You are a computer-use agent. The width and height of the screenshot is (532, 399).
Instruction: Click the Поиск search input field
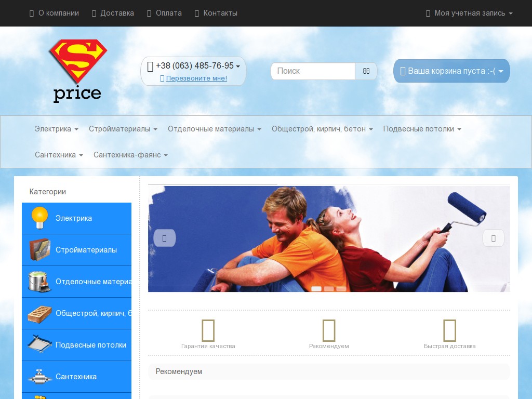coord(313,71)
